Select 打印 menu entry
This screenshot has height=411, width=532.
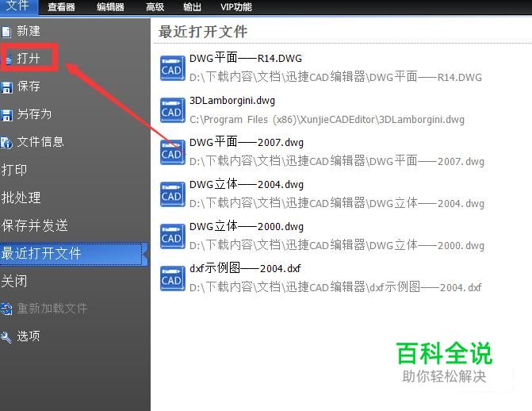[14, 170]
